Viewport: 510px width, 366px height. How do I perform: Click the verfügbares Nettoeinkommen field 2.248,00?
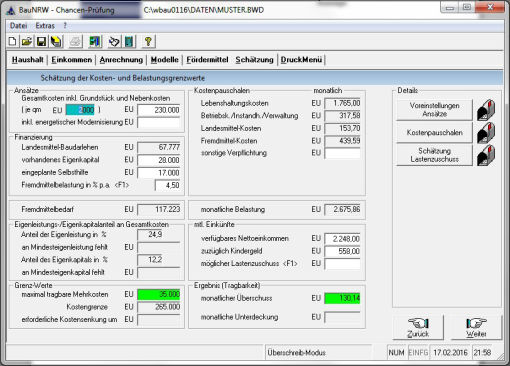(342, 239)
